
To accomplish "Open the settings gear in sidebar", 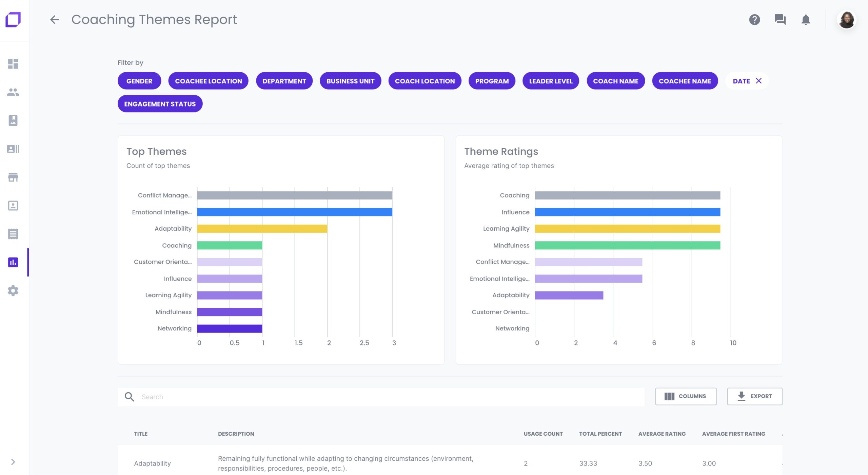I will pos(13,291).
